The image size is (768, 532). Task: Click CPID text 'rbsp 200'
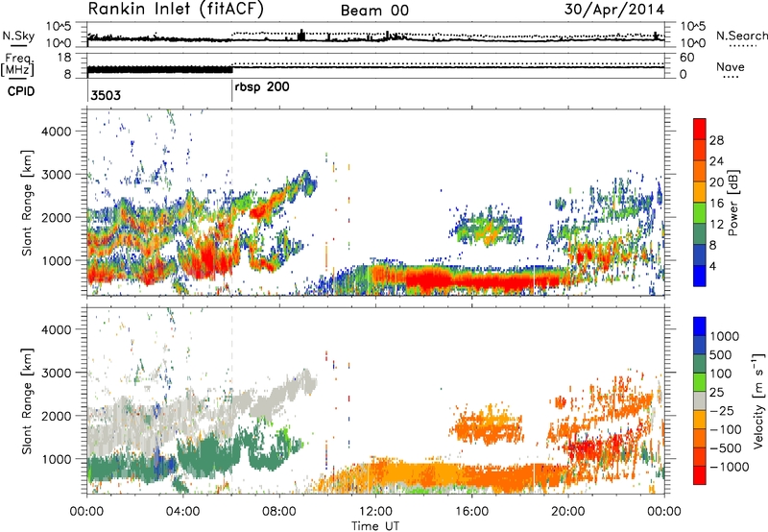tap(262, 87)
